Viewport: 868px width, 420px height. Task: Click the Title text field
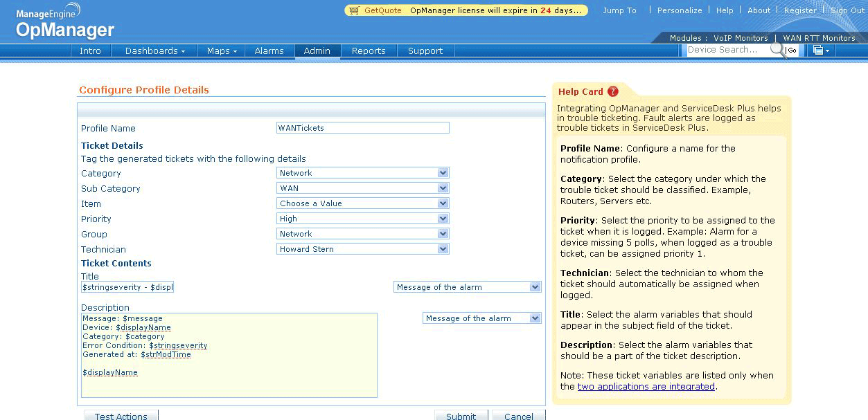click(127, 287)
